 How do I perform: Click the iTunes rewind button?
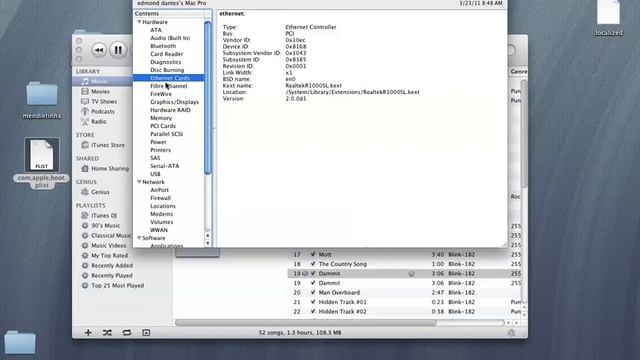[x=99, y=50]
